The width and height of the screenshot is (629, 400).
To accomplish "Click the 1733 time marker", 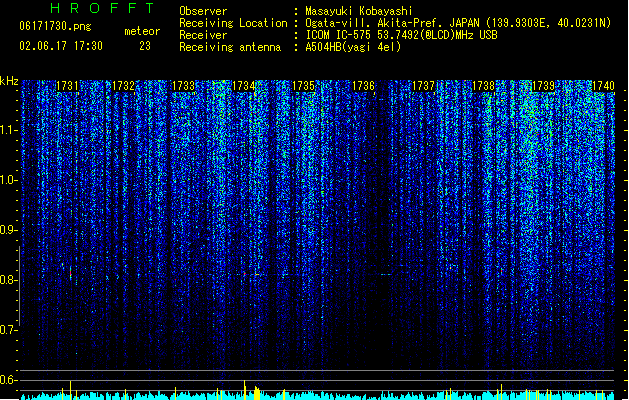I will point(183,86).
